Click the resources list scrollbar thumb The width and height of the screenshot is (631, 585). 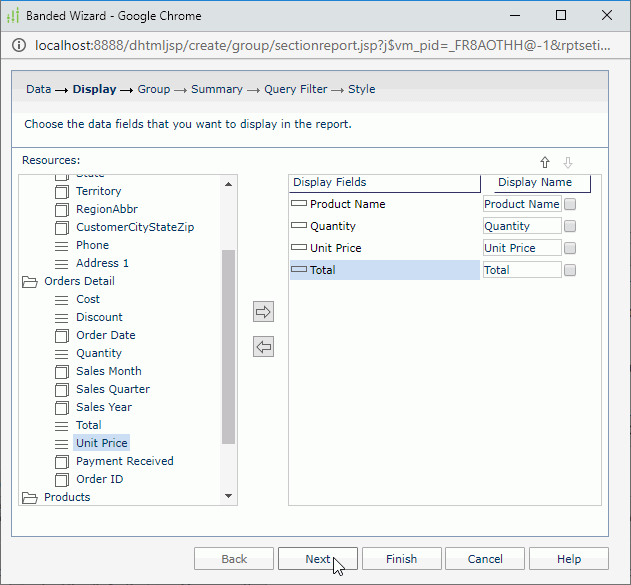(229, 347)
